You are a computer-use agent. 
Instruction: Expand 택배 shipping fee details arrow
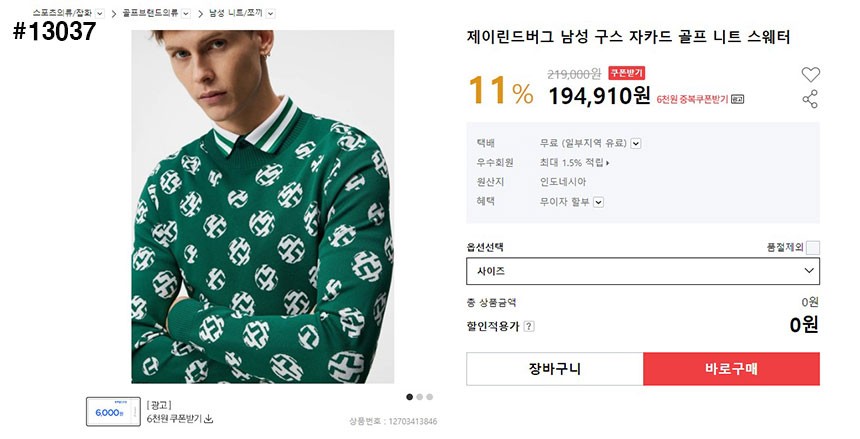(x=636, y=143)
